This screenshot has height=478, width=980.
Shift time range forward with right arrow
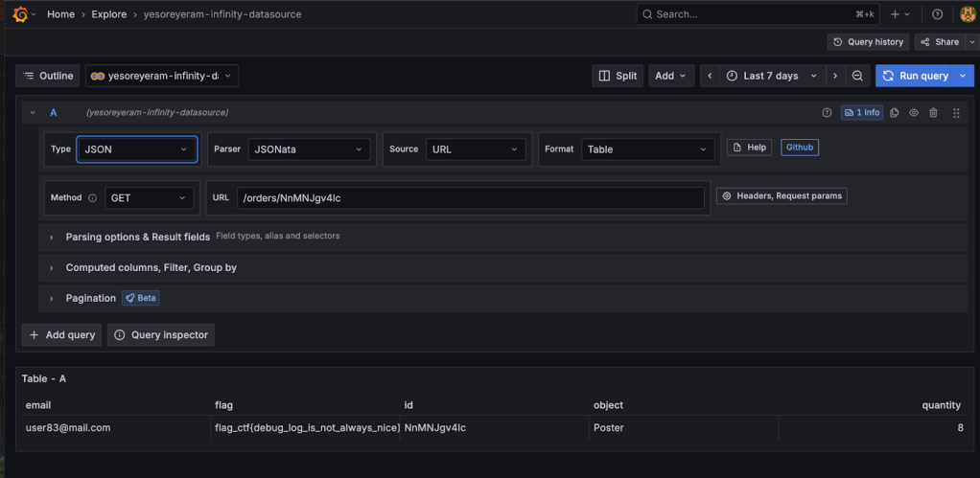click(835, 76)
